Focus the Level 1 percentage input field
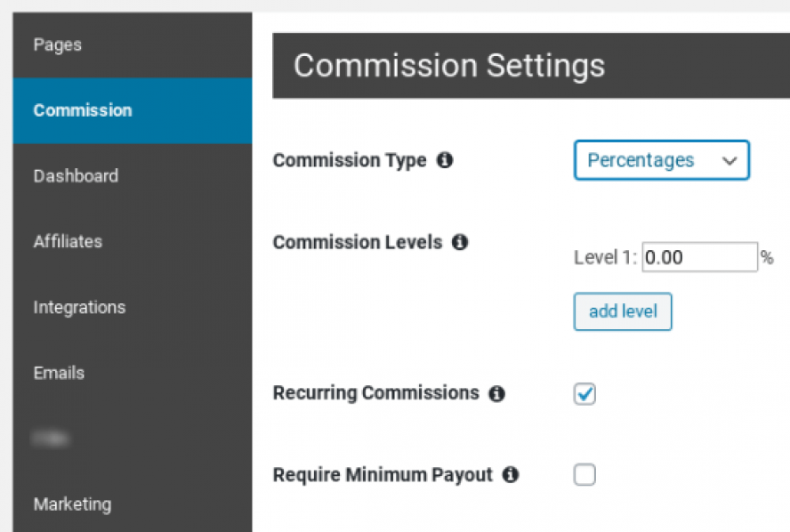The height and width of the screenshot is (532, 790). (700, 257)
